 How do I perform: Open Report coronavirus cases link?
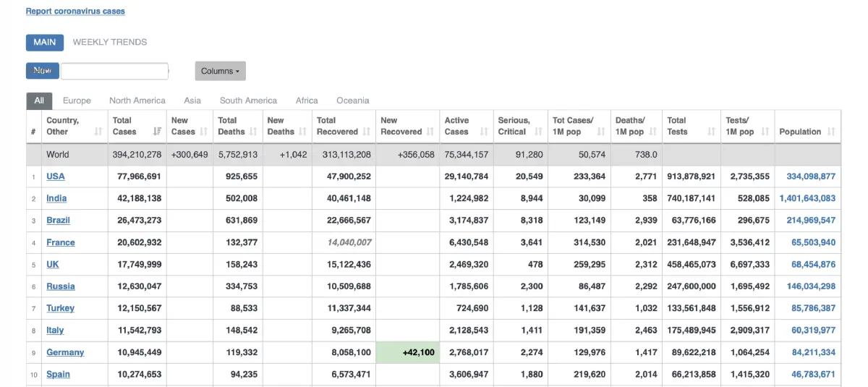point(75,12)
